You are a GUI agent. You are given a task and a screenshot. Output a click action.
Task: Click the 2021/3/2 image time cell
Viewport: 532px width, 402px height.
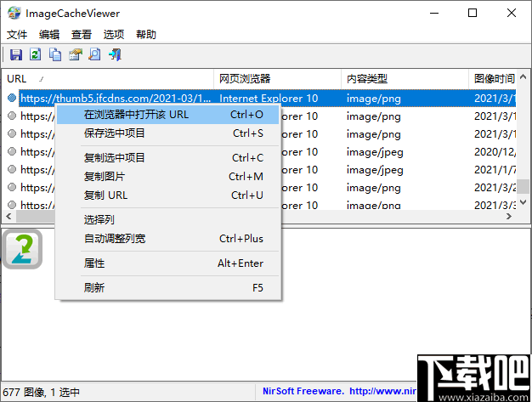pyautogui.click(x=495, y=188)
